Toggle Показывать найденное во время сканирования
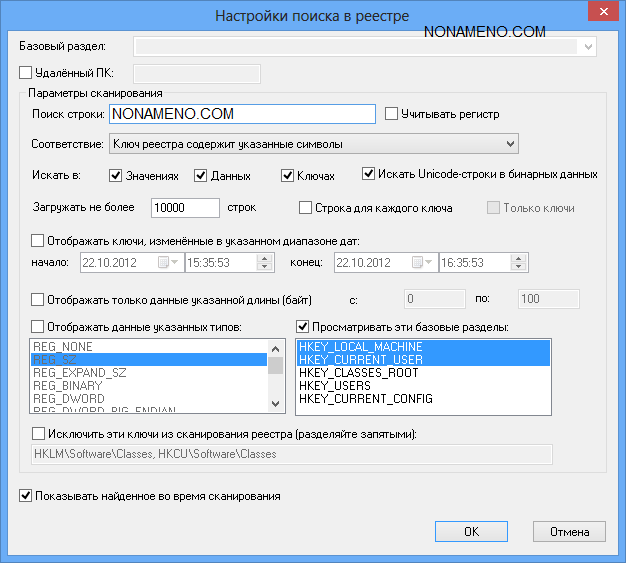 tap(26, 495)
